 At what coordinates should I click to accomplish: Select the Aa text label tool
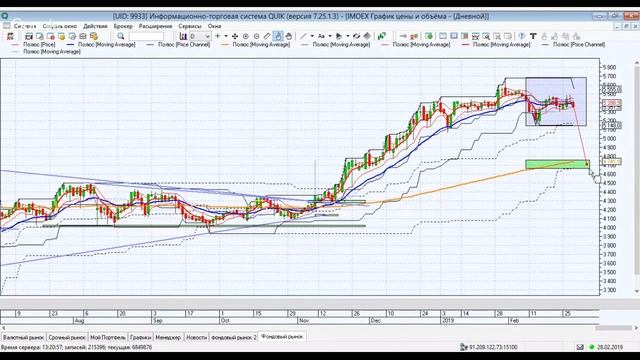pyautogui.click(x=321, y=36)
